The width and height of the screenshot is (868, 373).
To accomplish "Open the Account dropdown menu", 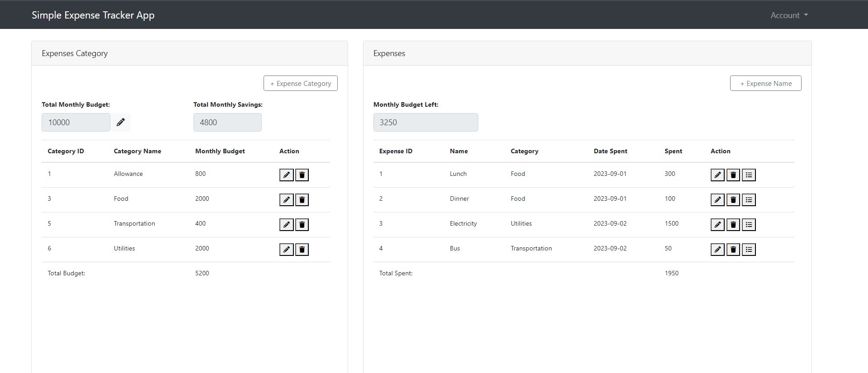I will click(x=789, y=15).
